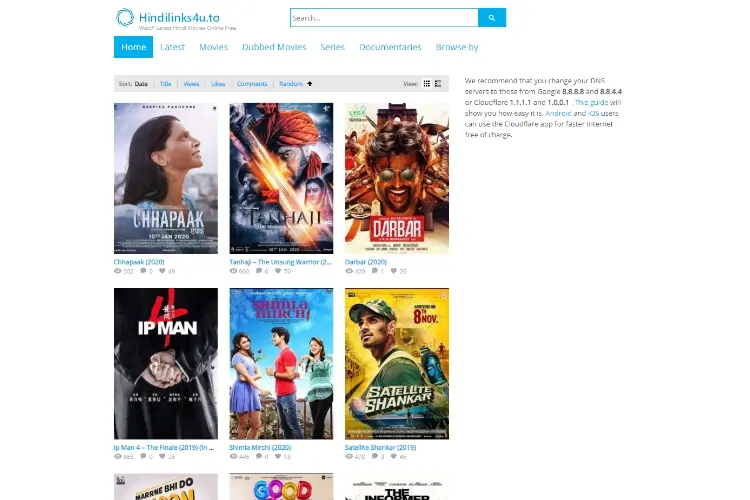Toggle the sort direction arrow
750x500 pixels.
(309, 84)
